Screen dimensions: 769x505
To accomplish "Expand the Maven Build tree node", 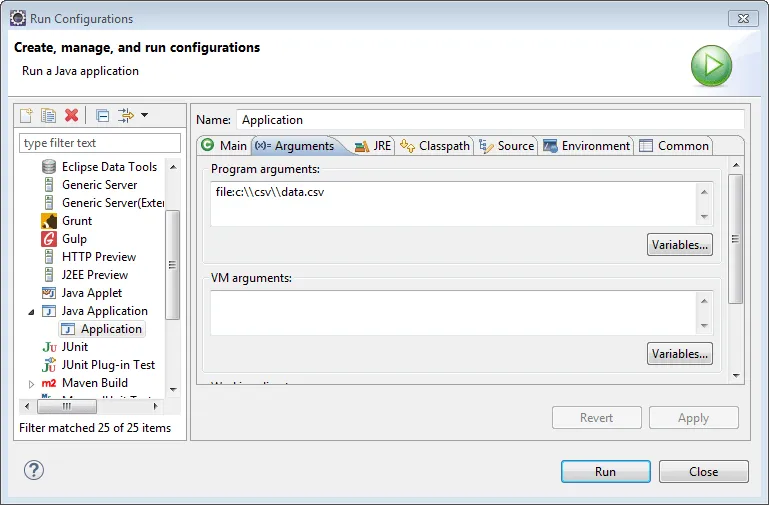I will pyautogui.click(x=31, y=384).
